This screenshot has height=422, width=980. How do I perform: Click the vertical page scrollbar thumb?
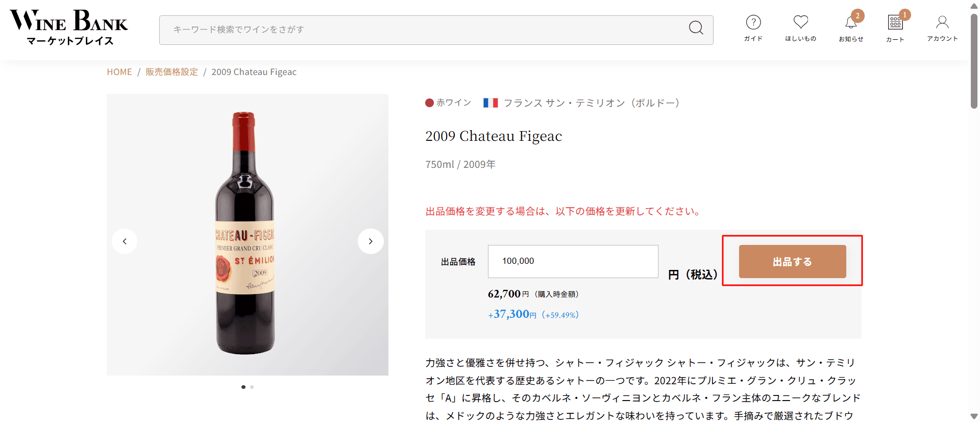pos(974,60)
